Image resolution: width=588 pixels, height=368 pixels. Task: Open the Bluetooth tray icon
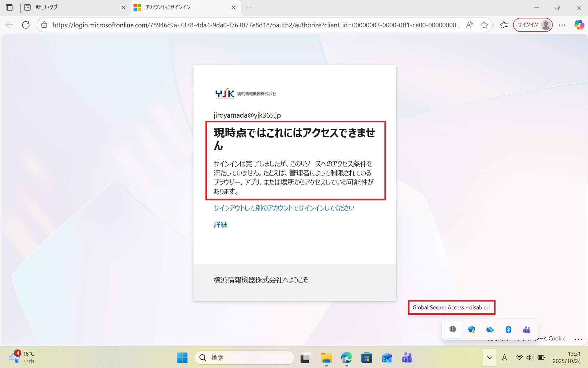[508, 329]
